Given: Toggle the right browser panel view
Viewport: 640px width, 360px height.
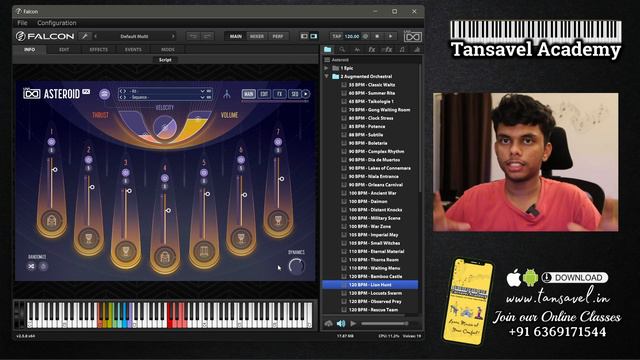Looking at the screenshot, I should click(313, 36).
